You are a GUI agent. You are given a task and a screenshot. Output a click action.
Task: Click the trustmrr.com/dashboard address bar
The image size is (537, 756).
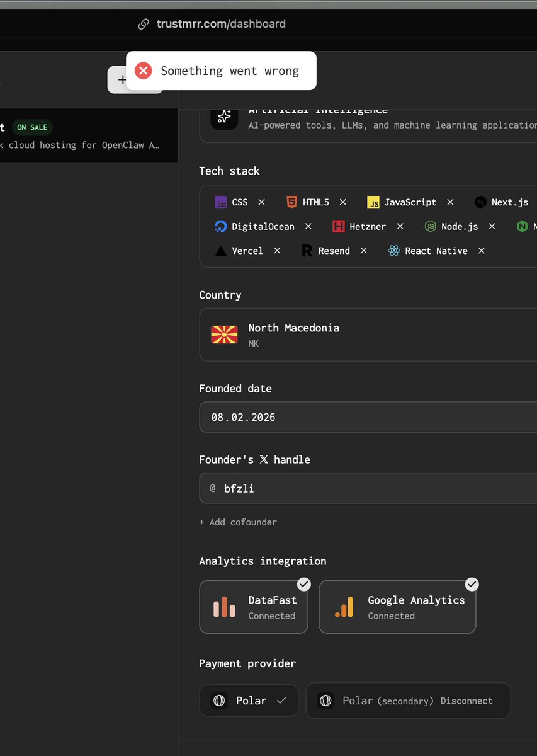coord(221,24)
